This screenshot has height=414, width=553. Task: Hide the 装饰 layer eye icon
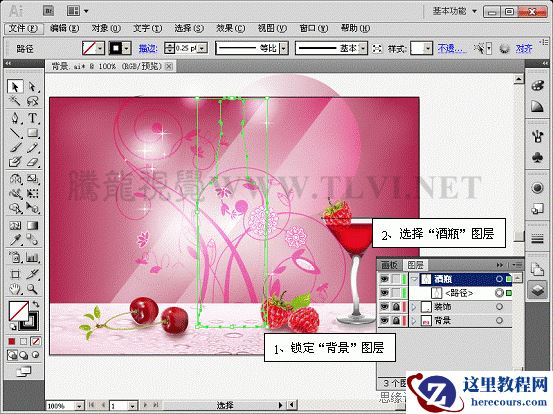pos(384,307)
